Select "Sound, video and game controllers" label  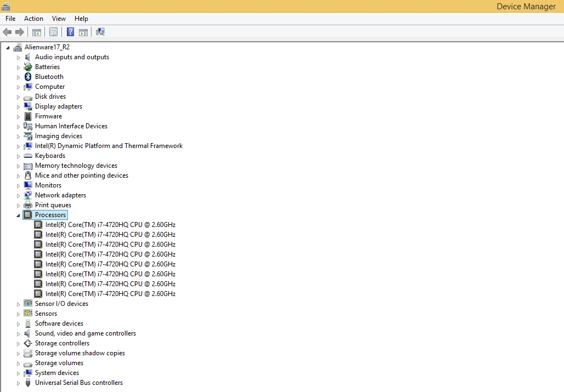[86, 333]
